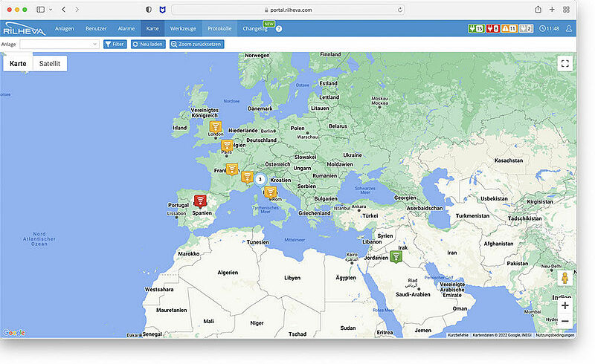Click the green device marker near Jordan
Image resolution: width=595 pixels, height=364 pixels.
[x=396, y=256]
